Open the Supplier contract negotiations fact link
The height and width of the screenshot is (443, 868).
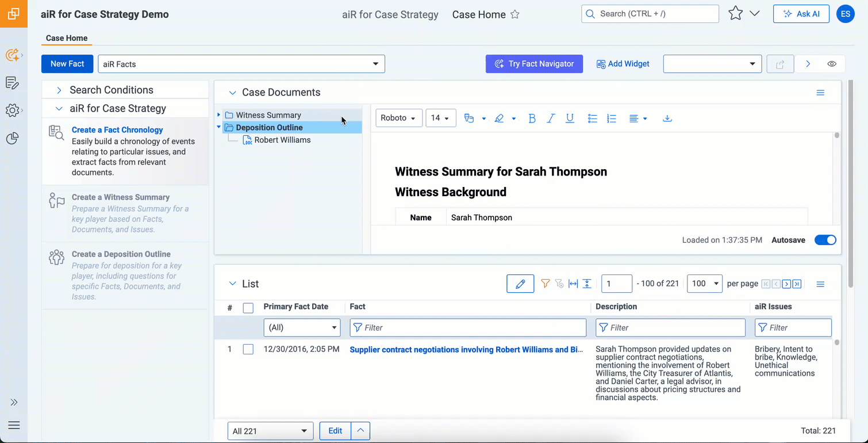click(x=466, y=350)
